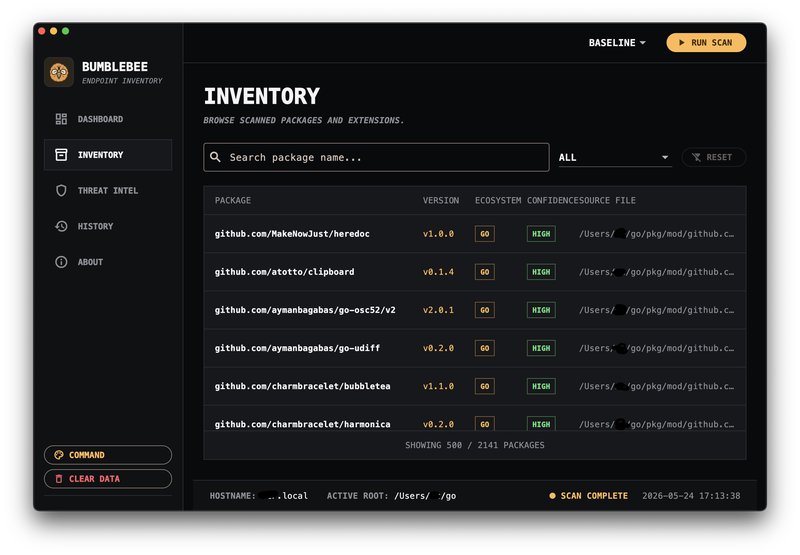
Task: Click HIGH badge in bubbletea row
Action: tap(541, 386)
